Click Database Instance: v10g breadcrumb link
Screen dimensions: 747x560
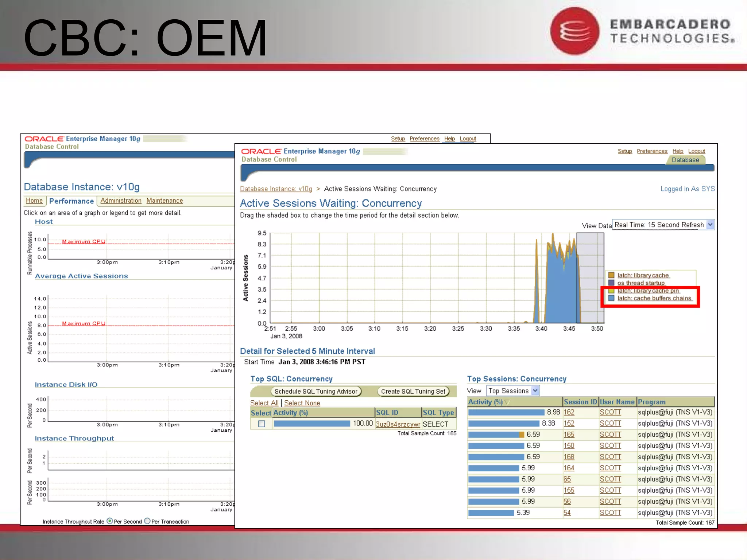coord(276,189)
